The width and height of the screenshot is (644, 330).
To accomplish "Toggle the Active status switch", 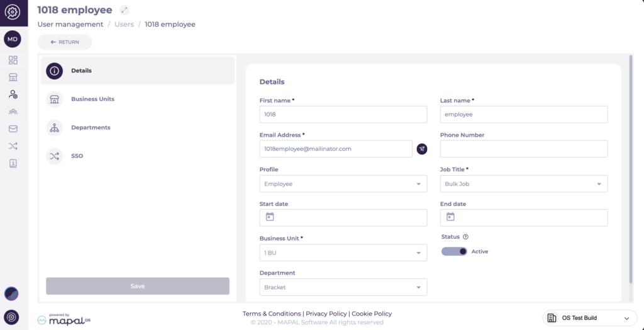I will pyautogui.click(x=454, y=251).
